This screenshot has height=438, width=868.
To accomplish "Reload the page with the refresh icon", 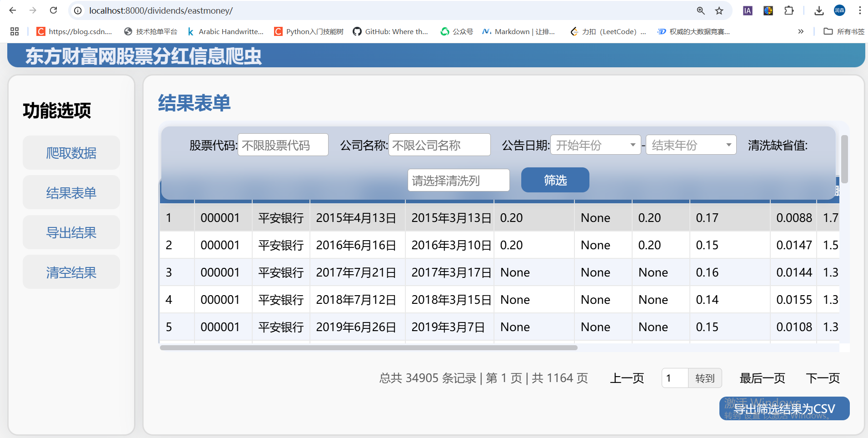I will tap(53, 10).
